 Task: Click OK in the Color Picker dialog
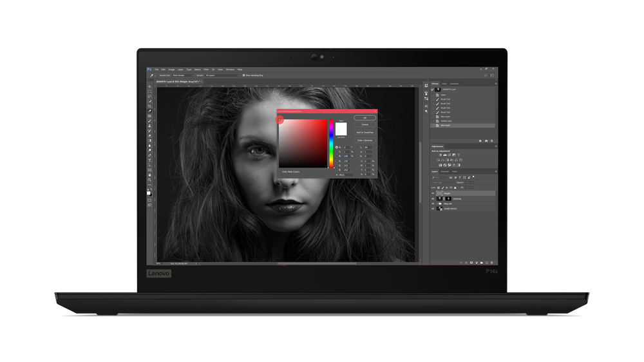365,118
